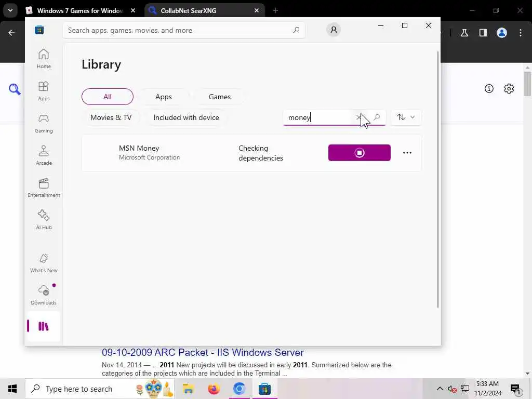Open browser profile avatar

coord(501,33)
